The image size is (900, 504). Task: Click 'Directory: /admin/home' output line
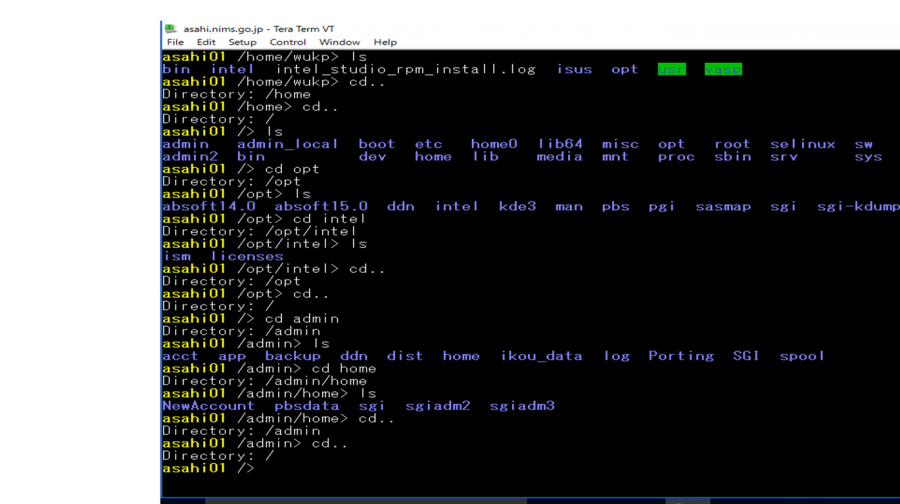pyautogui.click(x=265, y=381)
